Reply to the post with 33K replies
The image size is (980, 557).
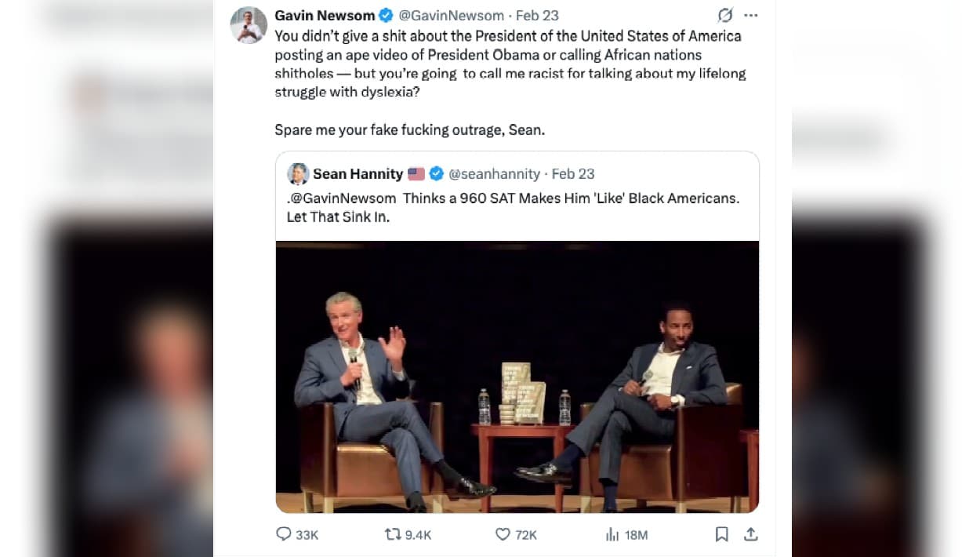click(x=284, y=534)
